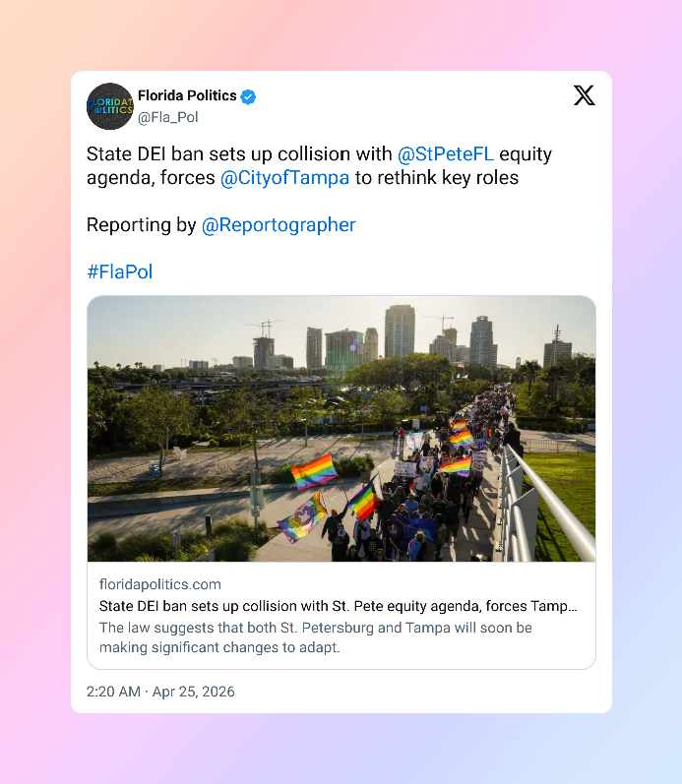Follow the @CityofTampa mention link
Image resolution: width=682 pixels, height=784 pixels.
tap(284, 177)
